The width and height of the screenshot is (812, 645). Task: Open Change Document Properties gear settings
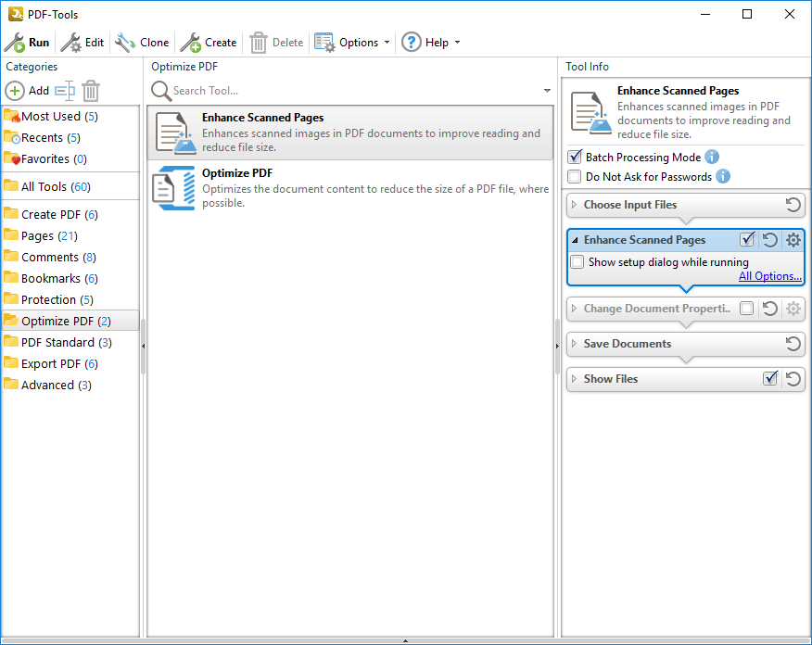[793, 309]
